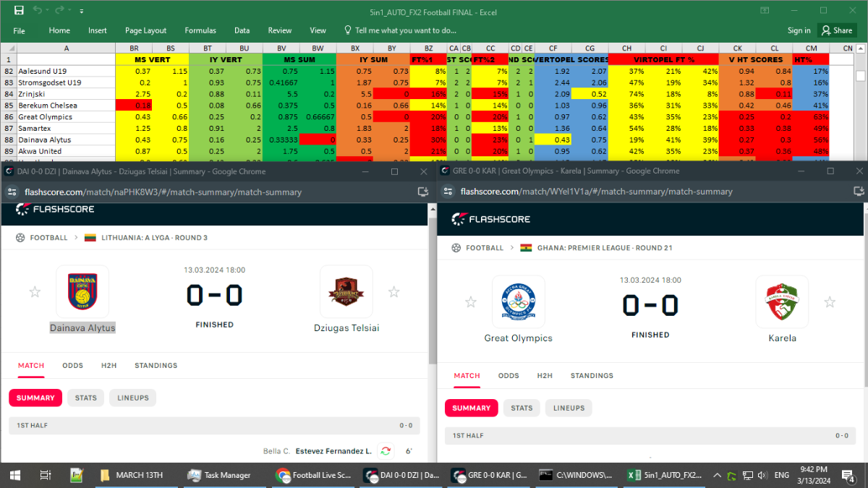Toggle favorite star next to Great Olympics
Screen dimensions: 868x488
coord(470,302)
